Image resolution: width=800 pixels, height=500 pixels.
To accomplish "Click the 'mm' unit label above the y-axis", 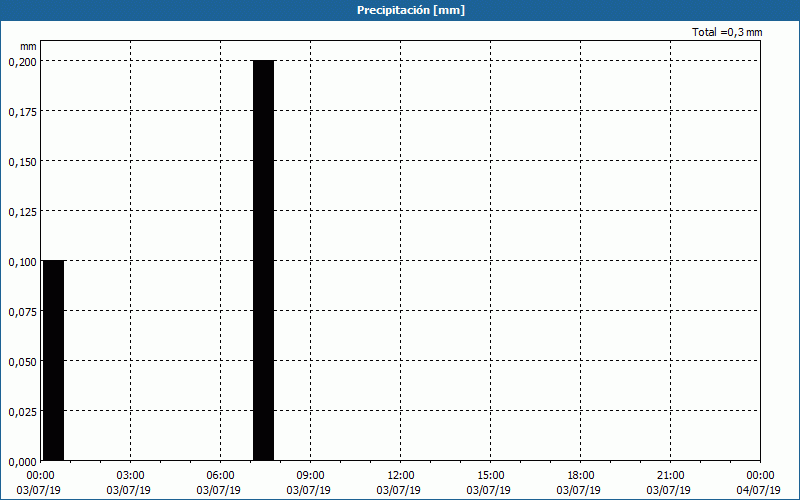I will tap(28, 46).
